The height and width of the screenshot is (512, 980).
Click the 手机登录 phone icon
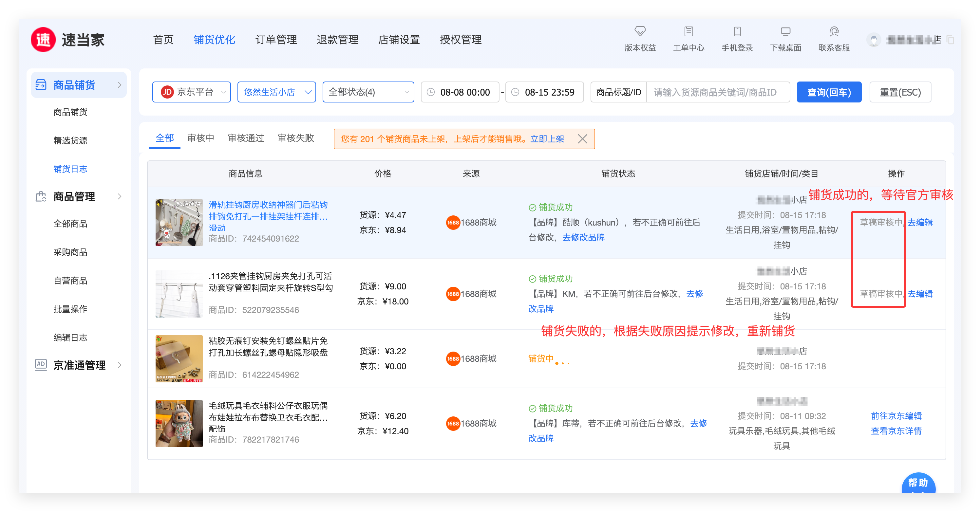pos(737,31)
